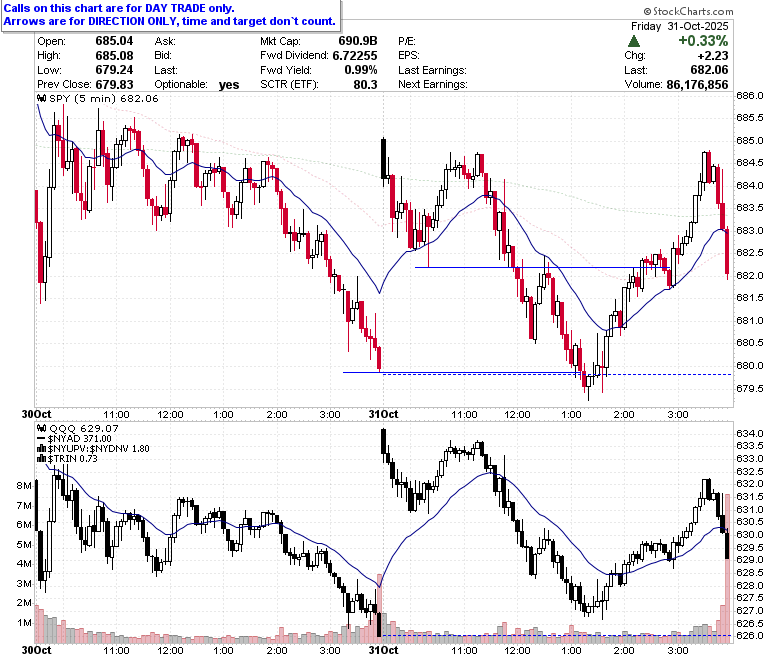Click the Mkt Cap 690.9B value

click(358, 41)
